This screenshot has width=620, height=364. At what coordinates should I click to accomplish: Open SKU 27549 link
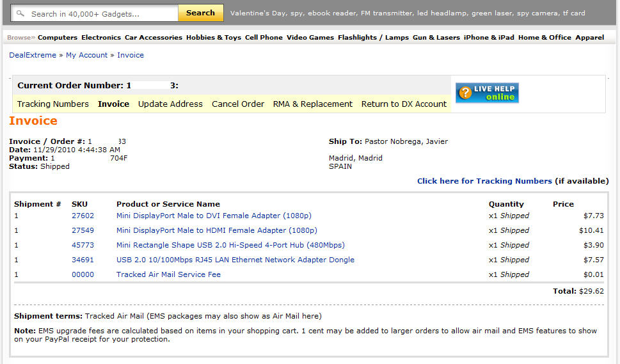(83, 230)
